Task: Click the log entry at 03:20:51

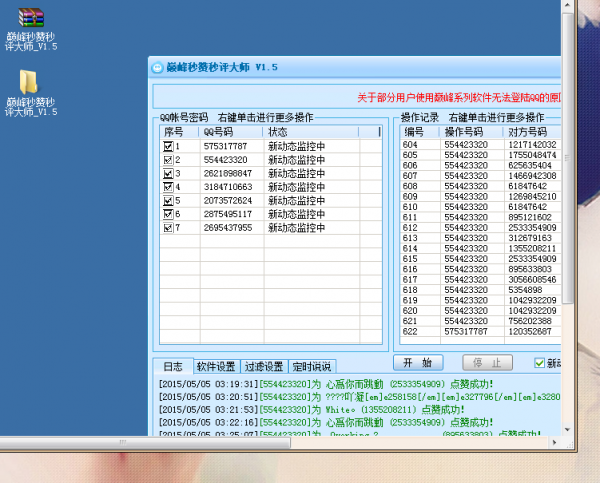Action: tap(360, 397)
